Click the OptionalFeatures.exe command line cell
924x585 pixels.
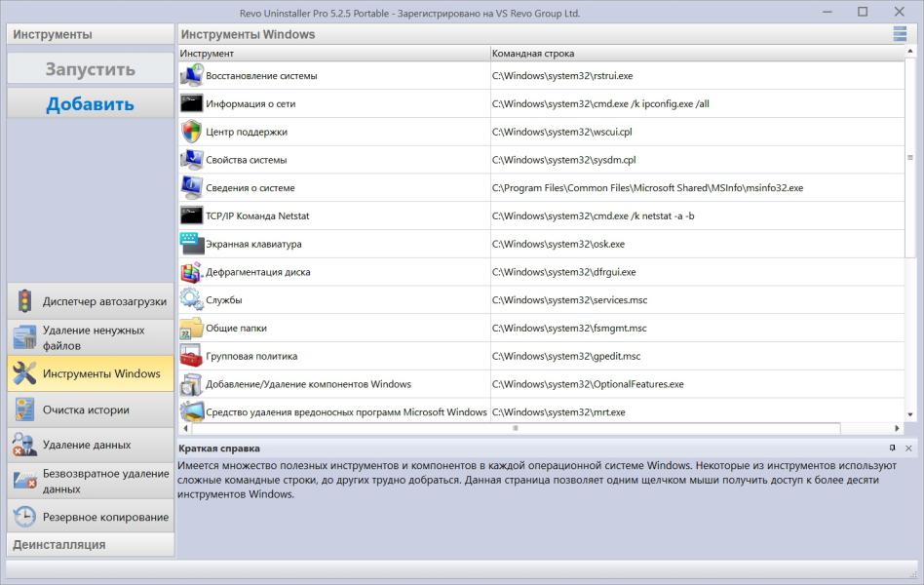pyautogui.click(x=698, y=384)
